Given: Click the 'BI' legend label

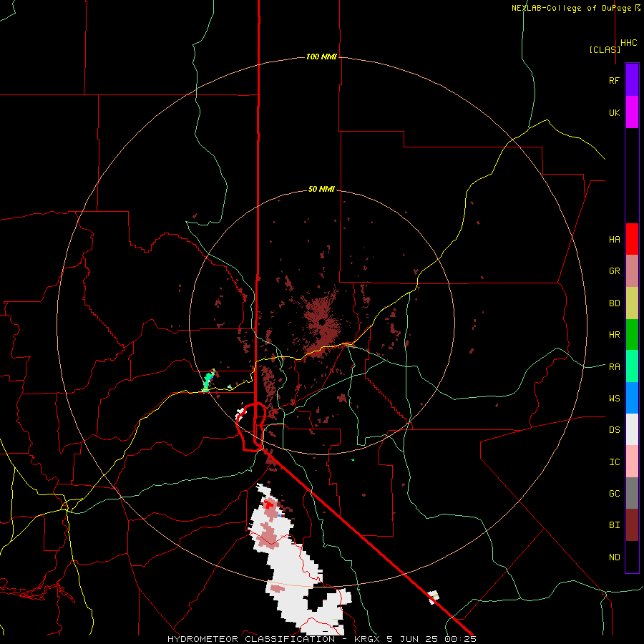Looking at the screenshot, I should [x=614, y=525].
